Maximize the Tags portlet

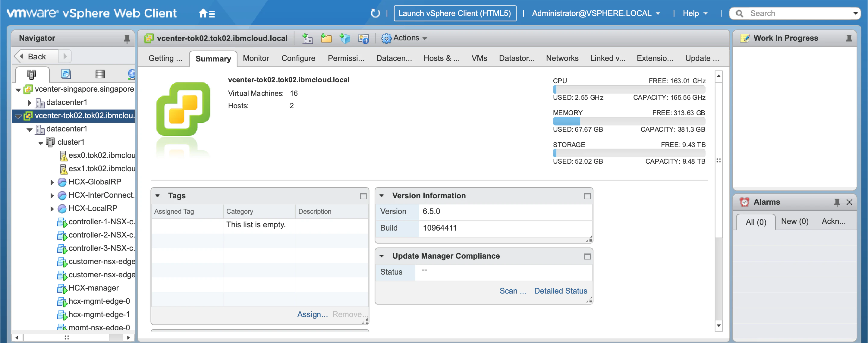click(363, 196)
